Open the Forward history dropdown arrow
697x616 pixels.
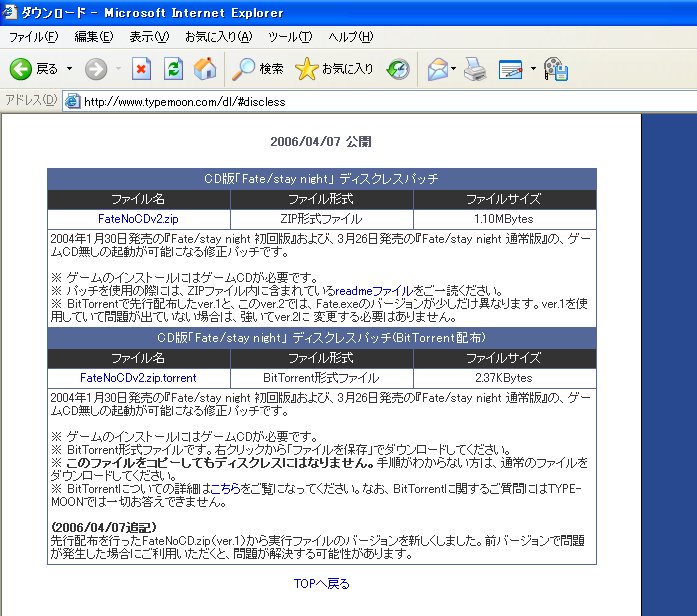click(118, 69)
